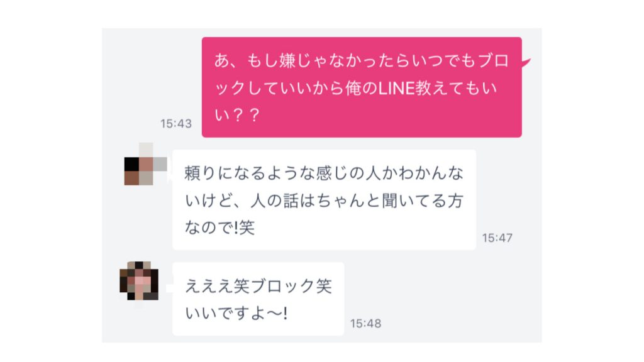The height and width of the screenshot is (362, 644).
Task: Click the trailing い？？ in the pink bubble
Action: (x=237, y=115)
